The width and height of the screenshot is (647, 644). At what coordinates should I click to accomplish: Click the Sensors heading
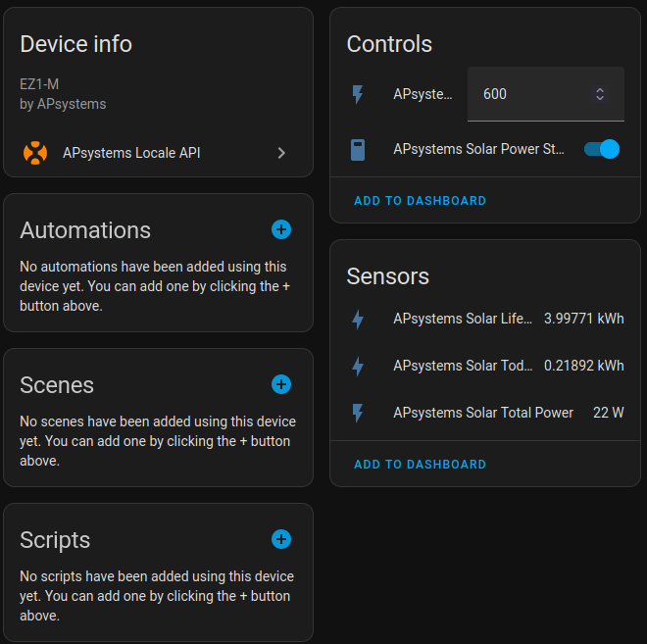point(388,276)
